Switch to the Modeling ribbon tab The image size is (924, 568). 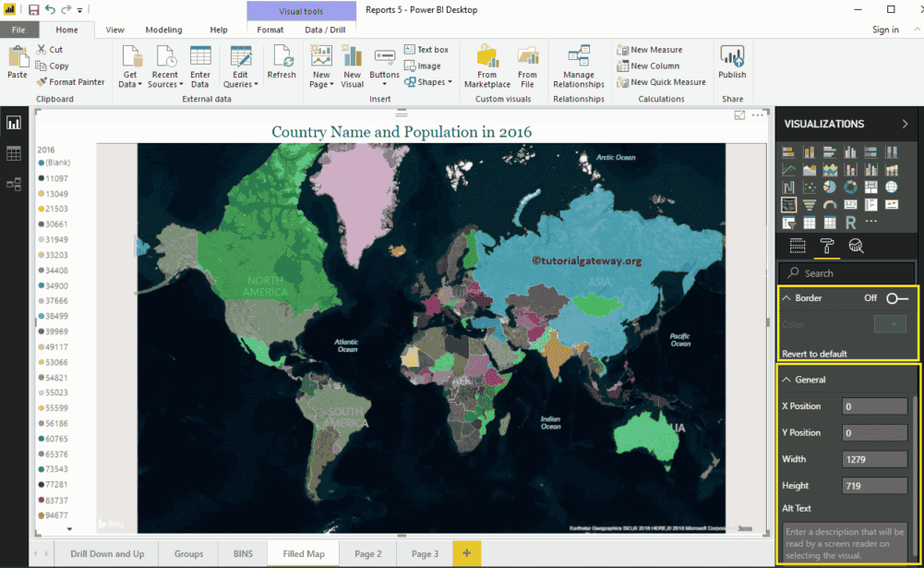point(163,30)
